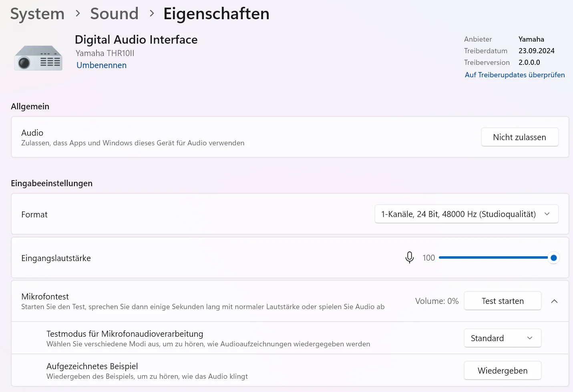Click the Treiberversion value 2.0.0.0
This screenshot has height=392, width=573.
point(529,62)
